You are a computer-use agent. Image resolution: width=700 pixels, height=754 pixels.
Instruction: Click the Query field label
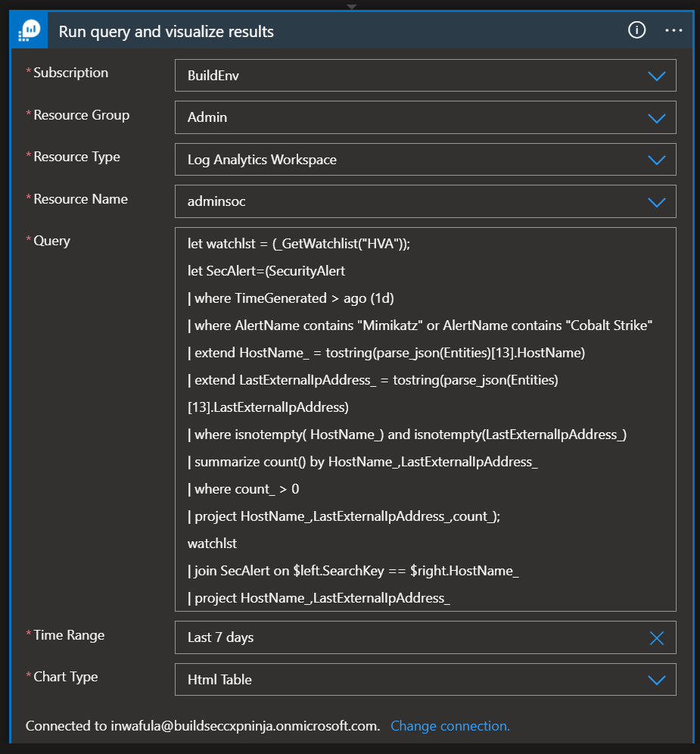tap(51, 241)
